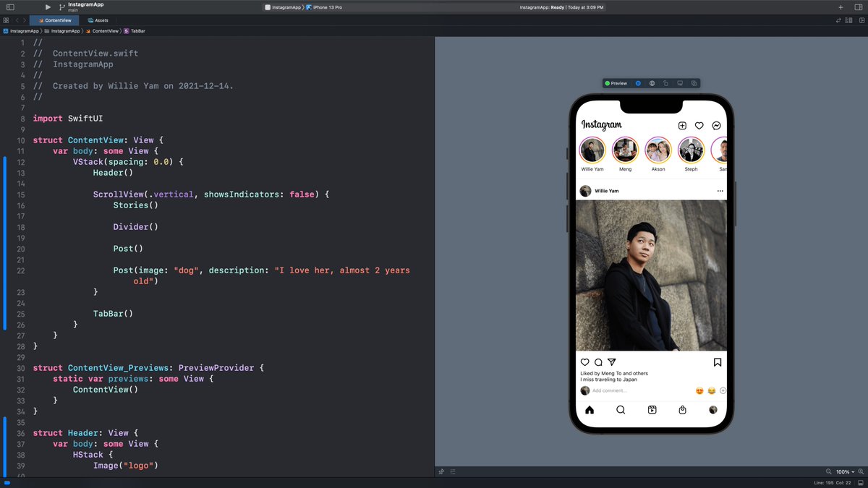Toggle selectable preview mode
This screenshot has width=868, height=488.
pos(652,83)
